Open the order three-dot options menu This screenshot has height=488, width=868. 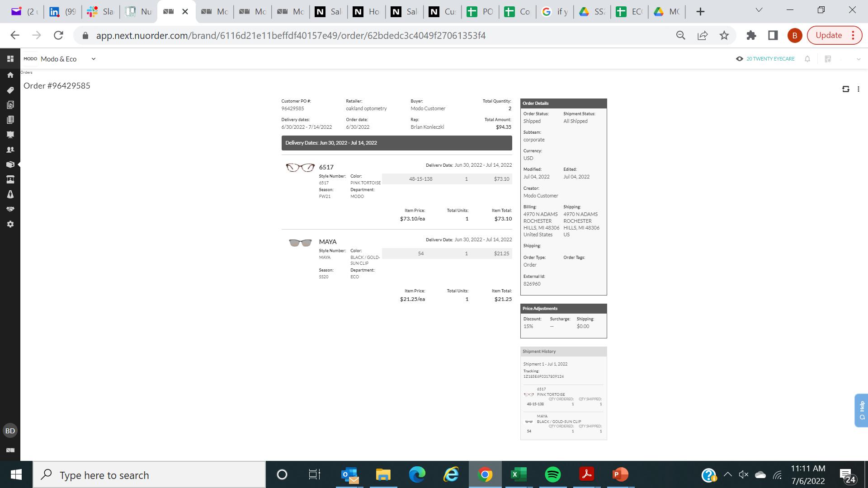tap(859, 89)
